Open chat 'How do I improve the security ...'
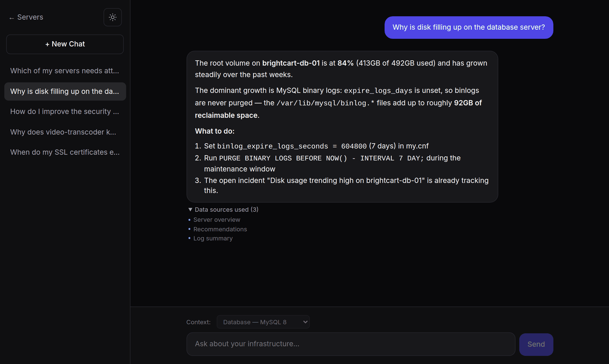 tap(65, 112)
